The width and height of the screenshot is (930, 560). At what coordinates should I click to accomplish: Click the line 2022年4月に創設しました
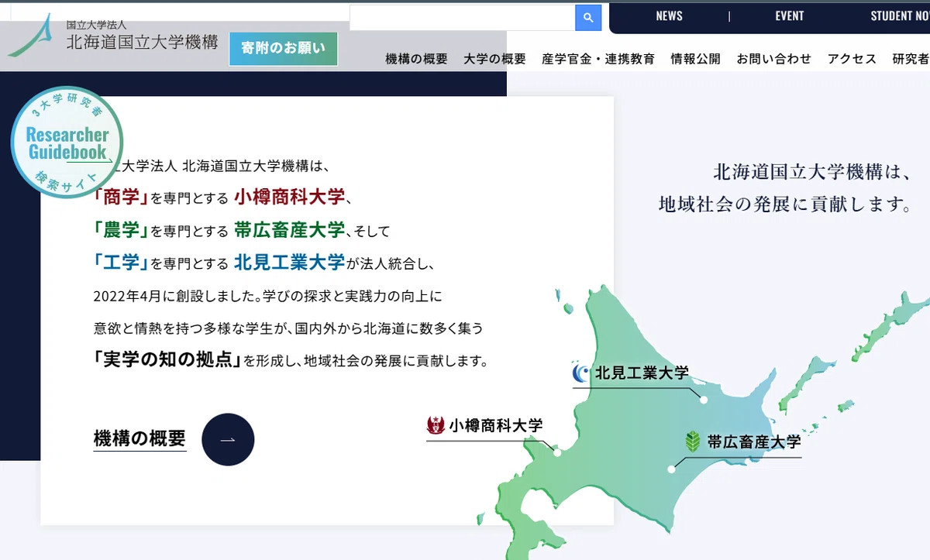pos(177,296)
